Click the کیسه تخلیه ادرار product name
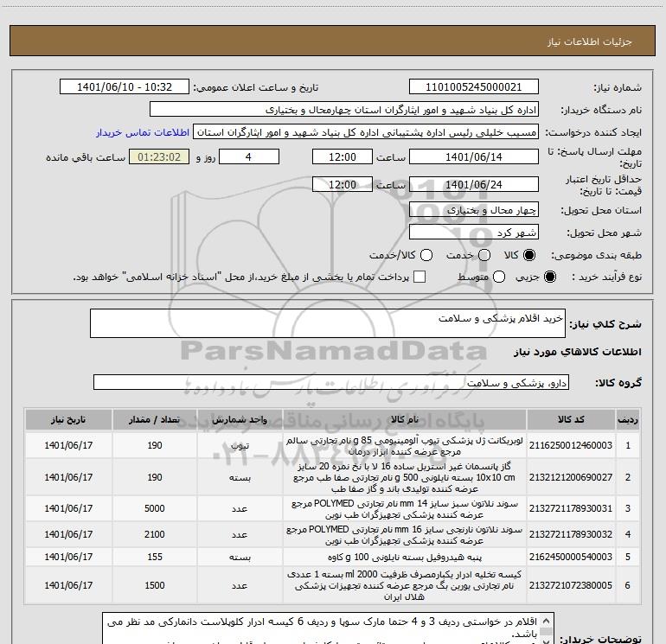The height and width of the screenshot is (644, 666). point(405,585)
